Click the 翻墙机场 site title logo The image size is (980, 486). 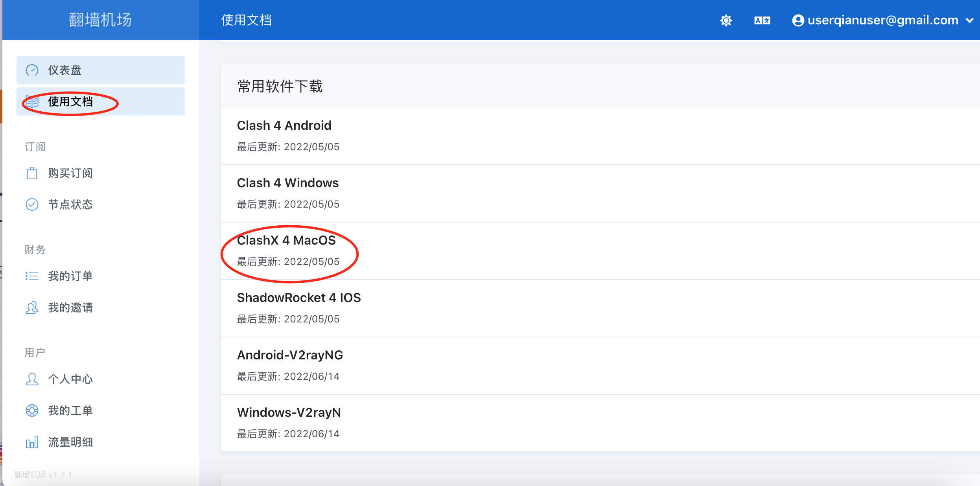click(100, 20)
